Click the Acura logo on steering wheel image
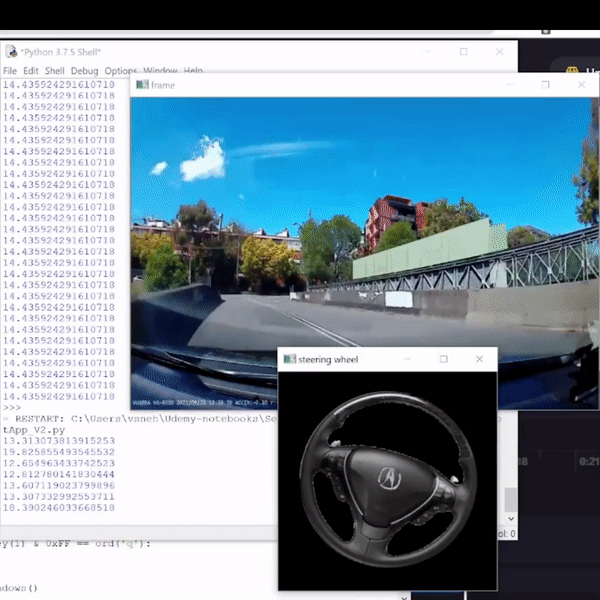Screen dimensions: 600x600 387,478
